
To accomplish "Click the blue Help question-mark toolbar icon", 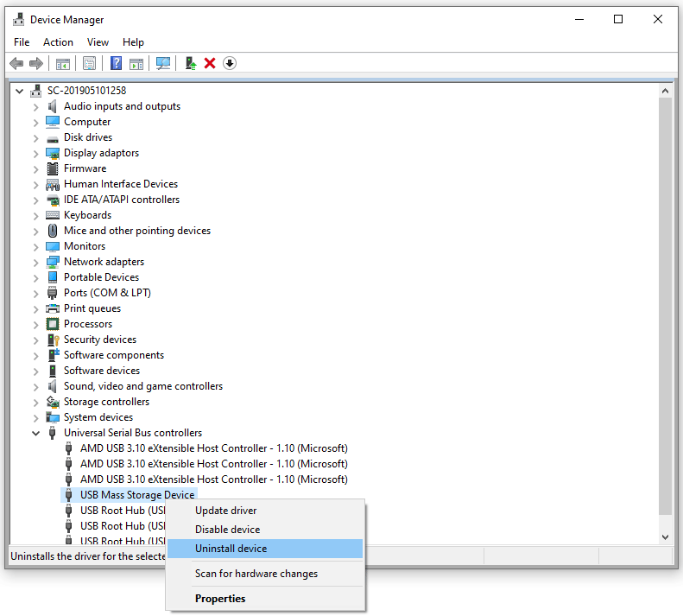I will (116, 63).
